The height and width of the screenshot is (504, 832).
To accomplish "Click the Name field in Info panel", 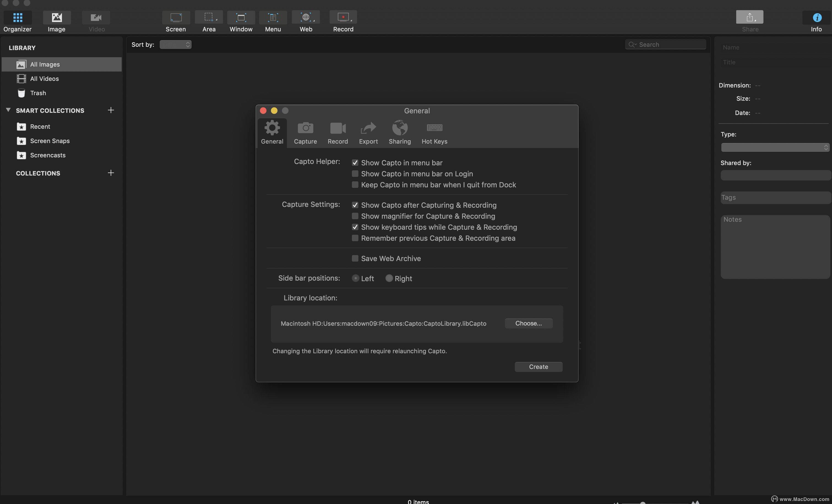I will click(775, 48).
